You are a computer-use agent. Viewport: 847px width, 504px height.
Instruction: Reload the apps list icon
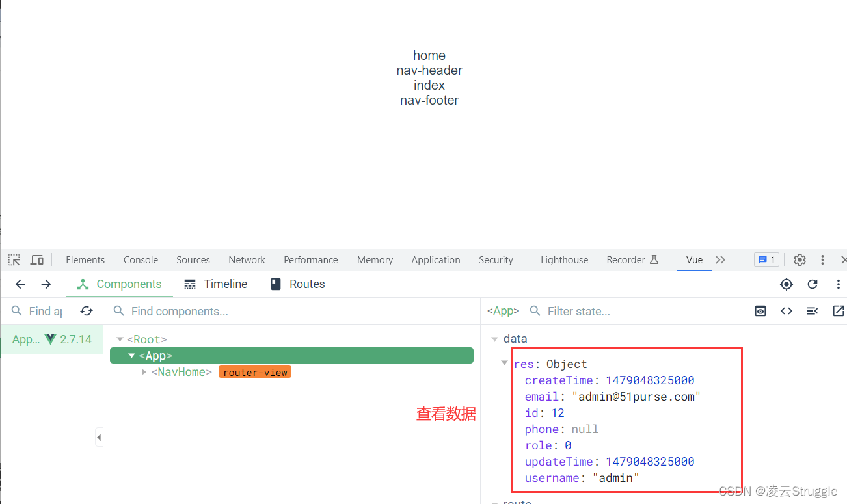tap(87, 311)
